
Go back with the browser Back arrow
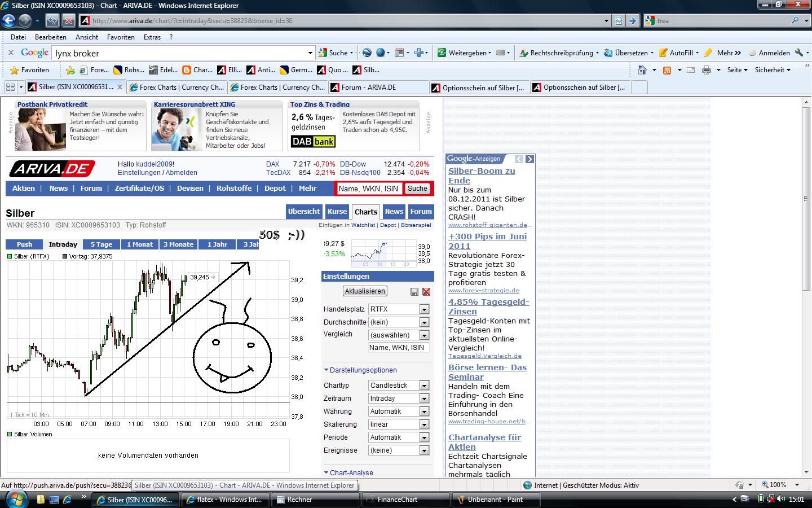click(8, 21)
